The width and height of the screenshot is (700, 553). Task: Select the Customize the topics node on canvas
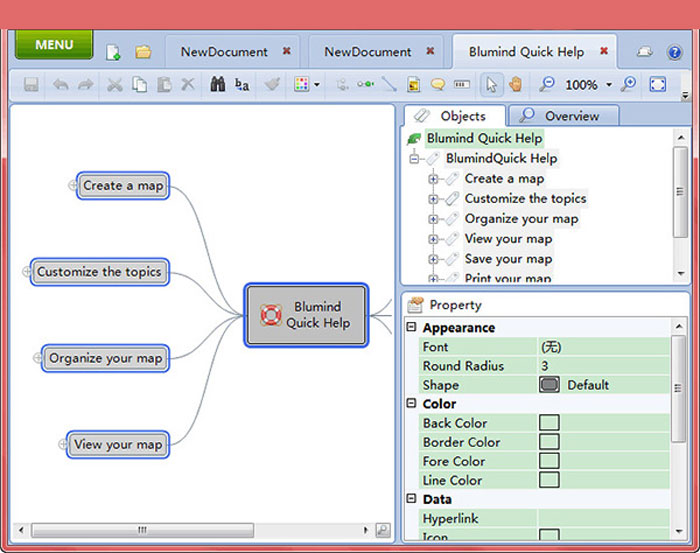pos(100,272)
